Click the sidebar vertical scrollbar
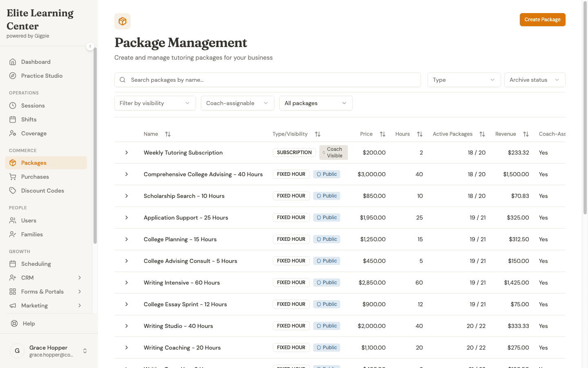This screenshot has width=588, height=368. coord(95,145)
